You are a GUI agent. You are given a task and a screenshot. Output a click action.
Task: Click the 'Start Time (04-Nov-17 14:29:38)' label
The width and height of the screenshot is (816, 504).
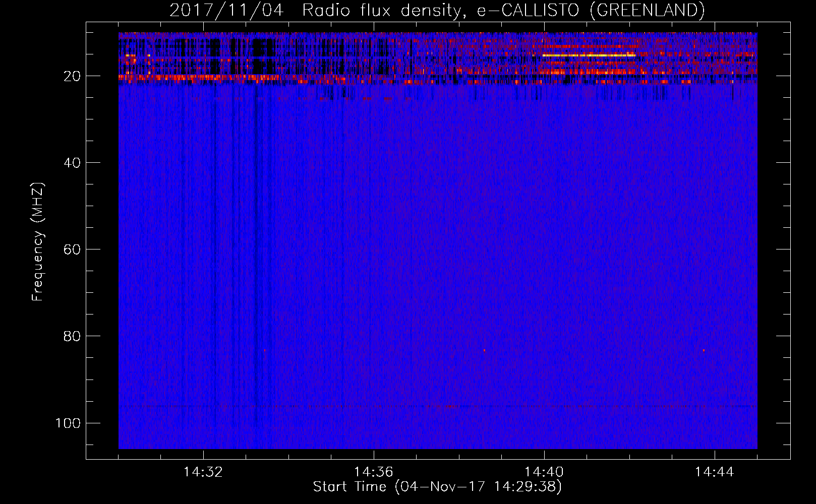(437, 486)
